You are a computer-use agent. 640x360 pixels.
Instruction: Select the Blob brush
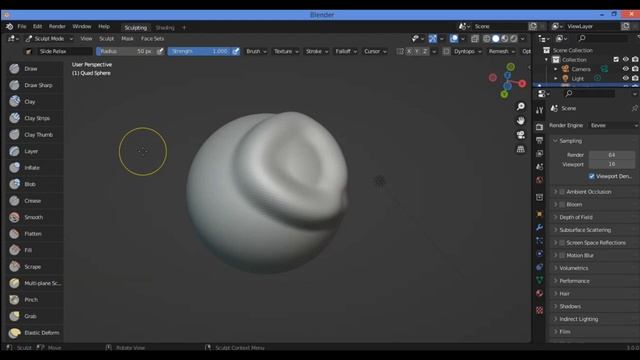tap(34, 184)
